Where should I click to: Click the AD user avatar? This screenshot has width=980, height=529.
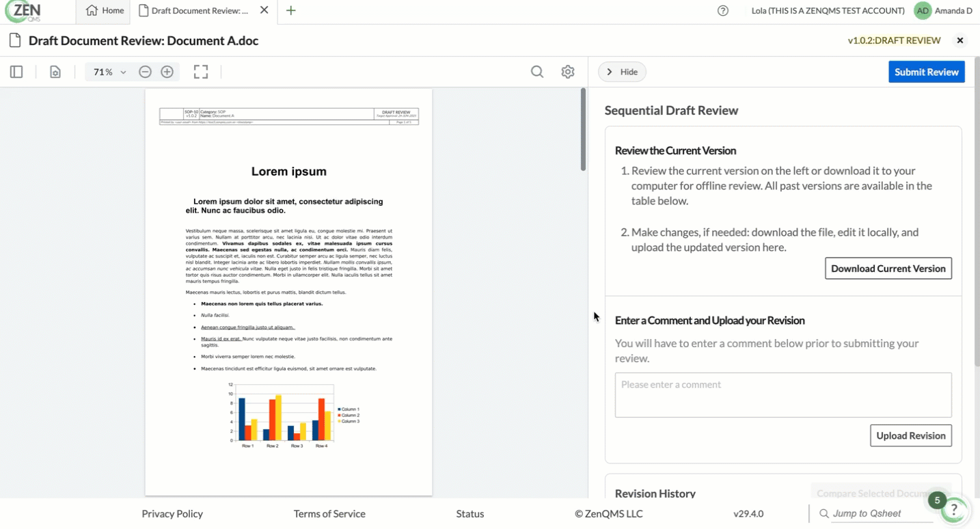tap(923, 11)
